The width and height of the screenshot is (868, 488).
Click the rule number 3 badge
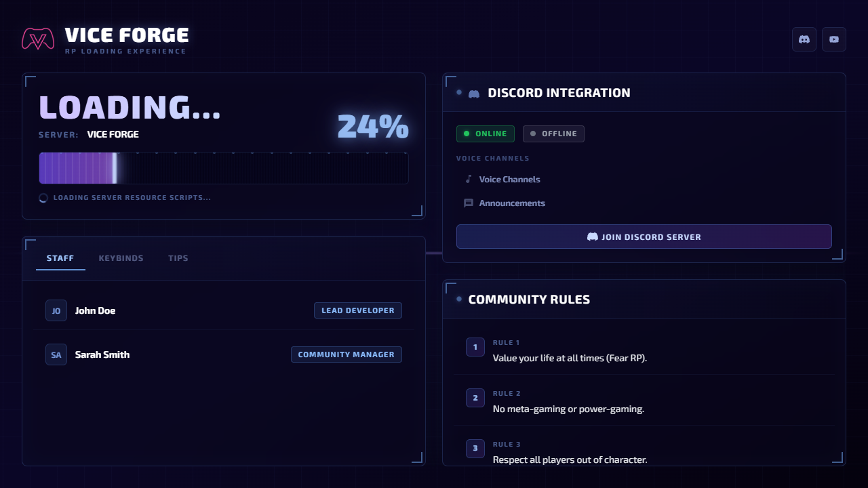point(475,449)
